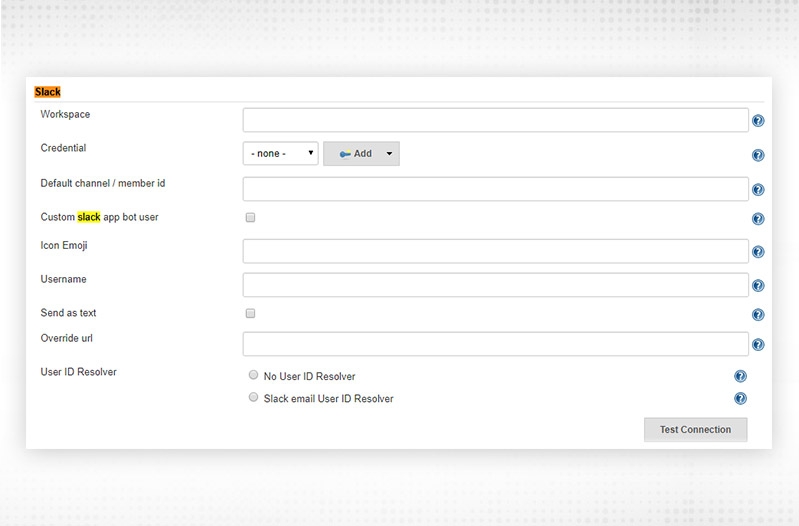Toggle the Send as text checkbox
Screen dimensions: 799x526
click(x=251, y=313)
